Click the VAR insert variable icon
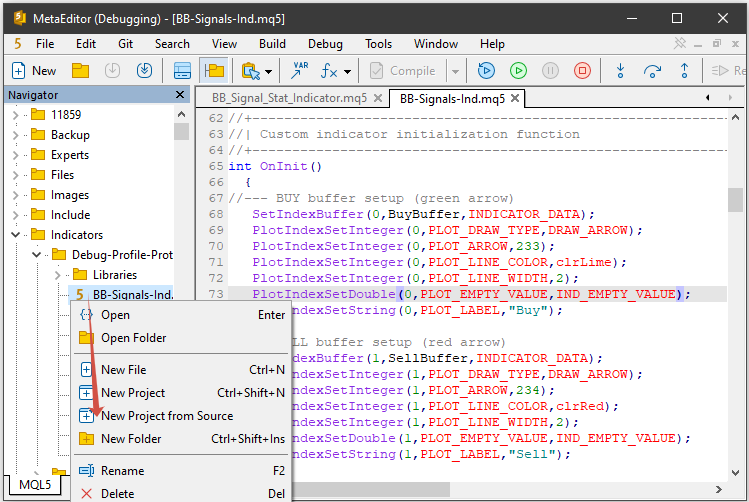 coord(300,71)
